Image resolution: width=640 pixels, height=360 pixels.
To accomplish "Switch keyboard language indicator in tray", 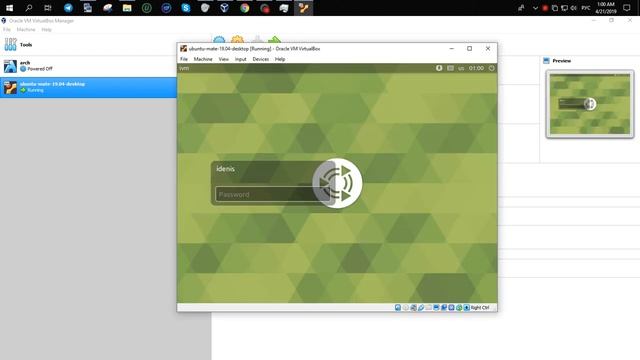I will 586,8.
